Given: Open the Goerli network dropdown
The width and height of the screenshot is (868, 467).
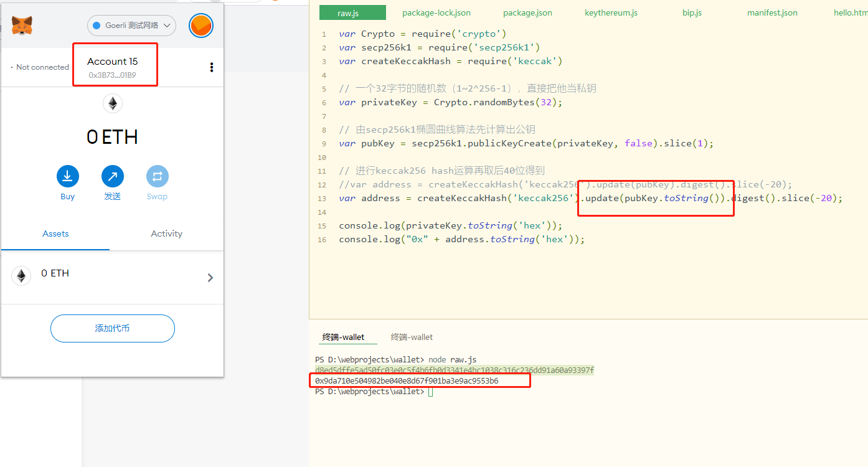Looking at the screenshot, I should [131, 26].
